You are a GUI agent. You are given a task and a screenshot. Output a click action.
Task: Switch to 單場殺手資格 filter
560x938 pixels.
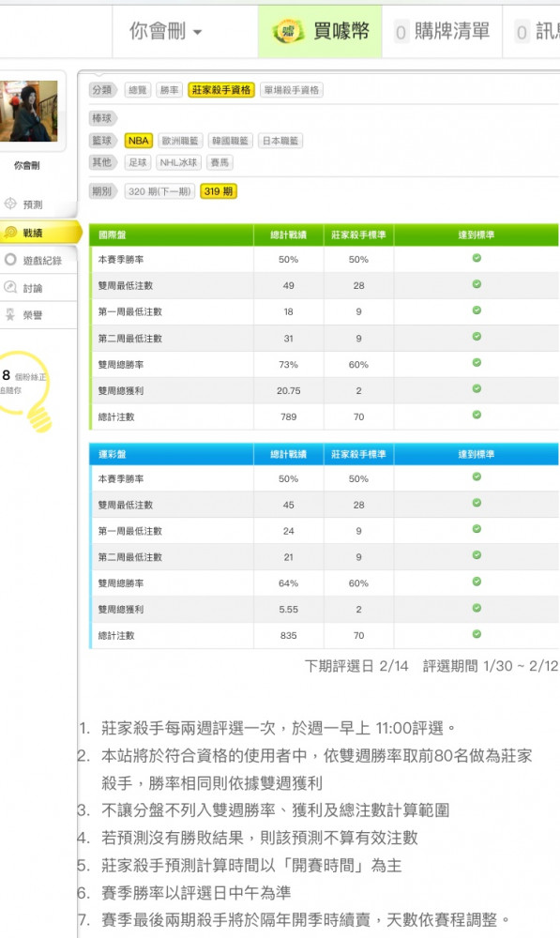[292, 90]
